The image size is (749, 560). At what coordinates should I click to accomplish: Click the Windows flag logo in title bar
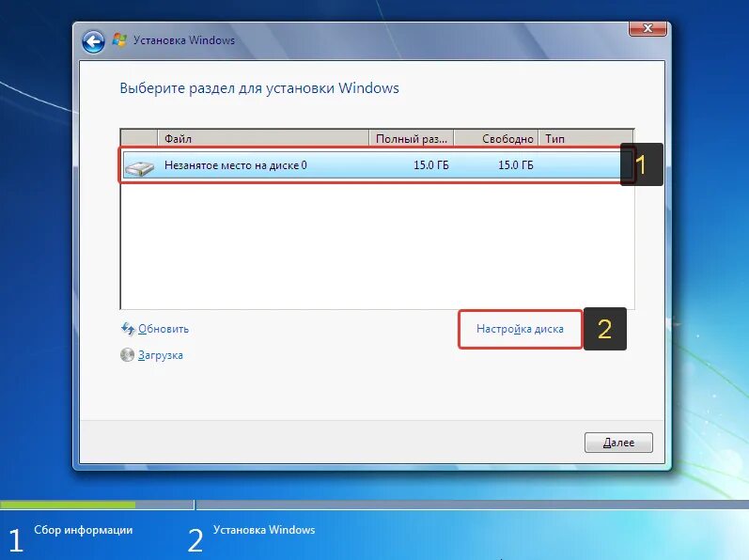point(119,40)
